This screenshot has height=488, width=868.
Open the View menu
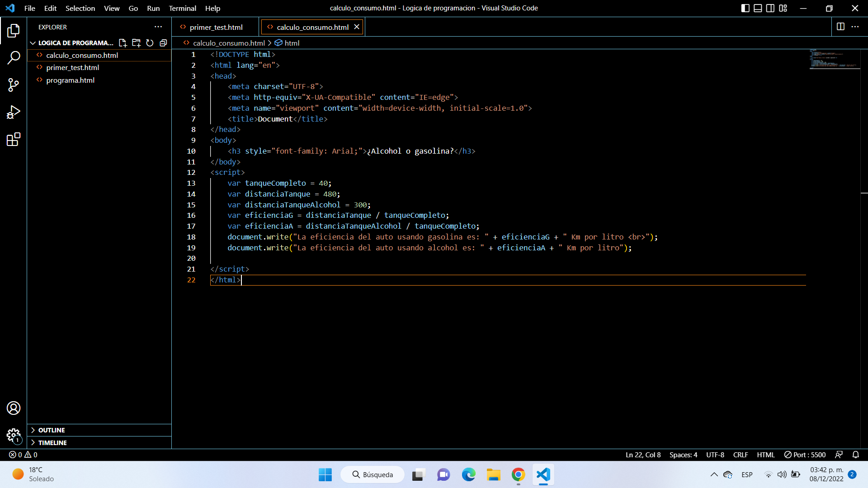(112, 8)
